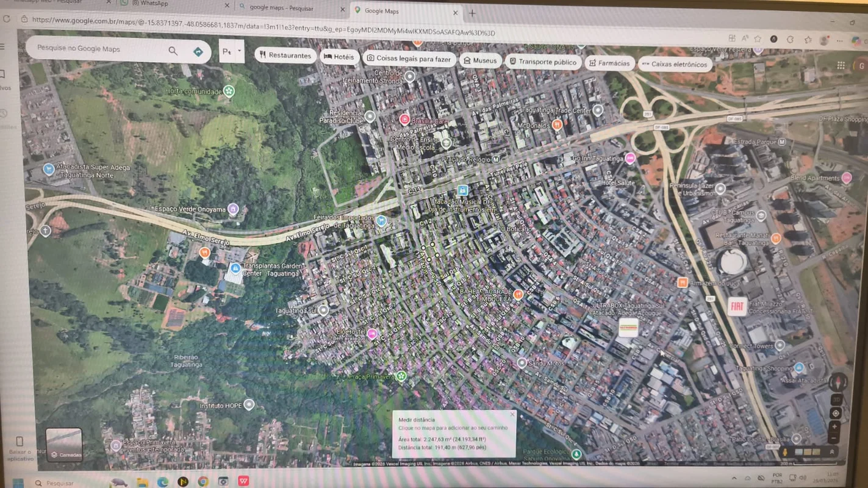The image size is (868, 488).
Task: Click the Ribeirão Taguatinga map label
Action: (x=187, y=361)
